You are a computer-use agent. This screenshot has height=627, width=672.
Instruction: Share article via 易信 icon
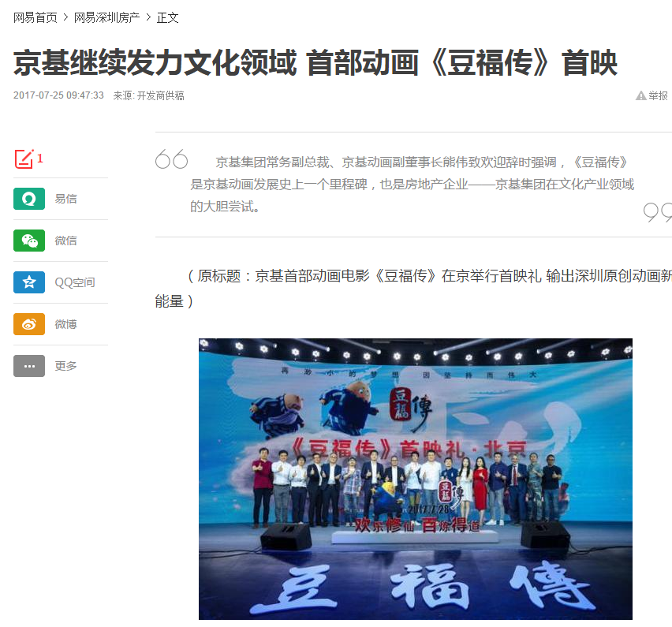(29, 199)
